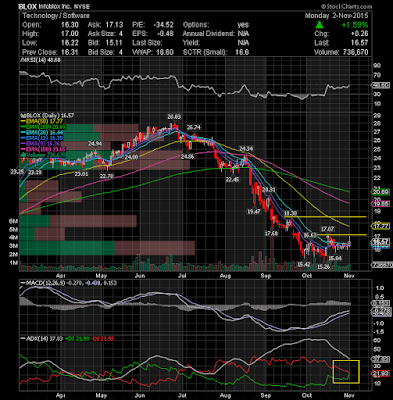This screenshot has height=400, width=393.
Task: Click the green up-arrow change indicator
Action: point(319,25)
